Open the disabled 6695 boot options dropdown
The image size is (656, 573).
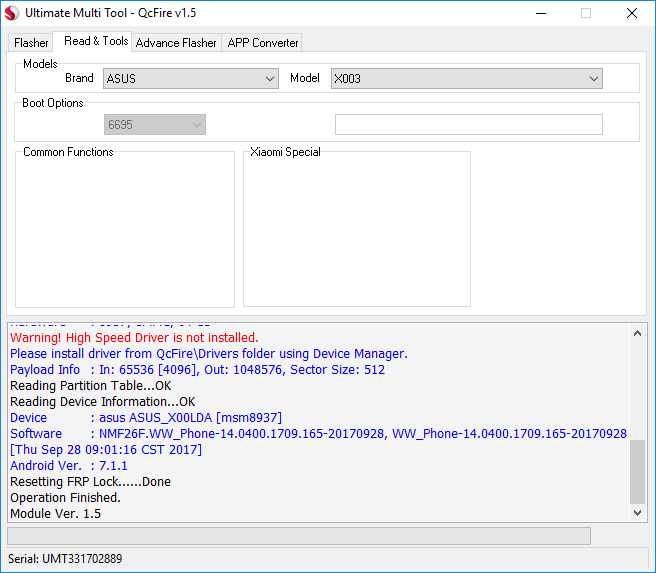(x=155, y=125)
